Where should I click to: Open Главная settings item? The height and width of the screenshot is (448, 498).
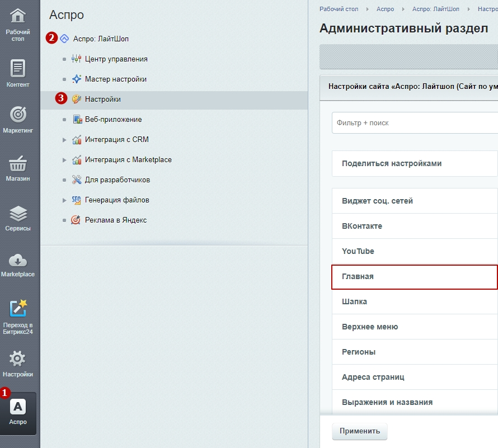click(x=415, y=276)
